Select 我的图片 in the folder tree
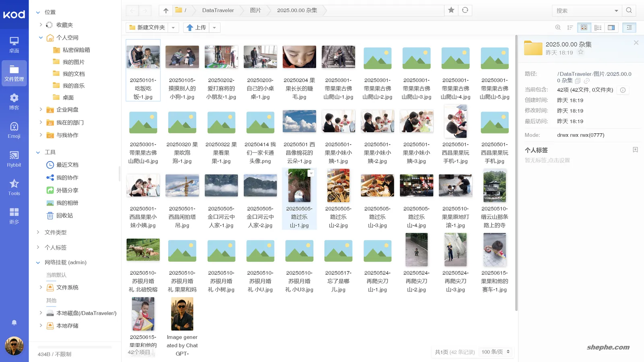The height and width of the screenshot is (362, 644). click(73, 62)
